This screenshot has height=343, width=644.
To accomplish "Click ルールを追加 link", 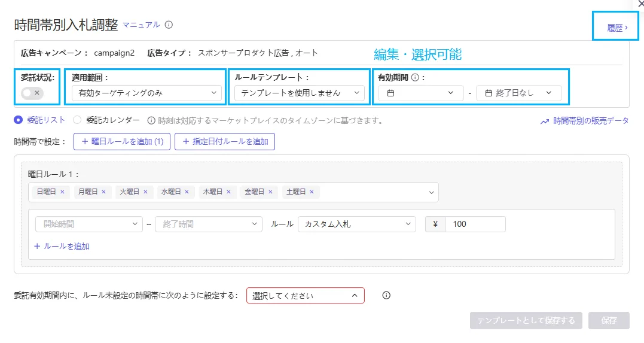I will pyautogui.click(x=62, y=247).
